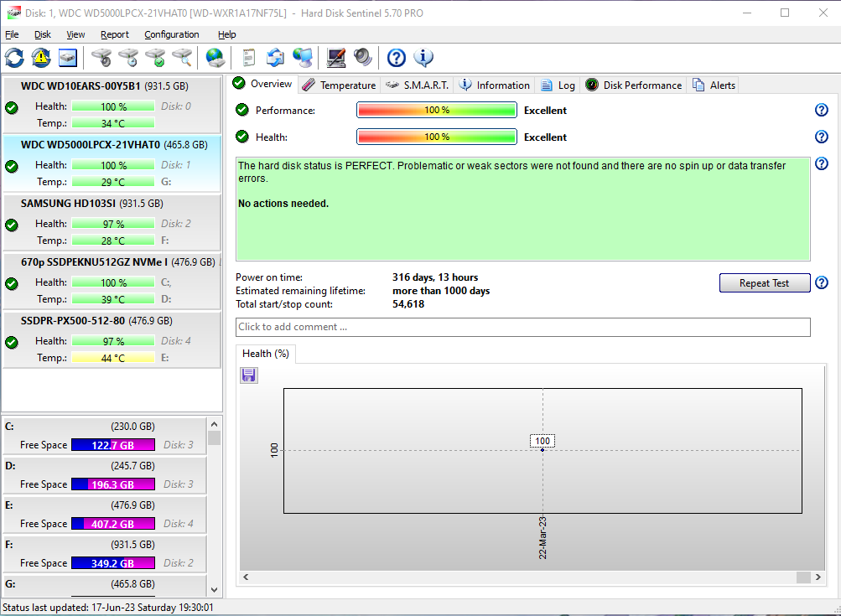Open help via question mark toolbar icon

[397, 57]
